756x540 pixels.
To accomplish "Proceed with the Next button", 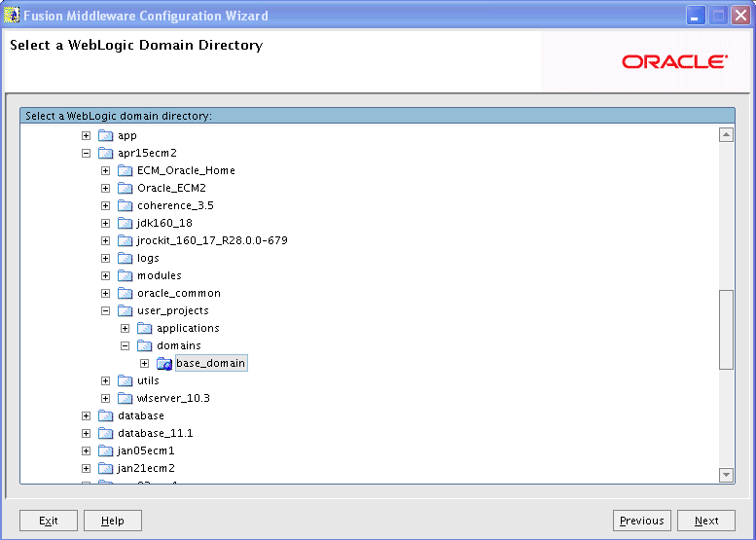I will click(x=706, y=521).
